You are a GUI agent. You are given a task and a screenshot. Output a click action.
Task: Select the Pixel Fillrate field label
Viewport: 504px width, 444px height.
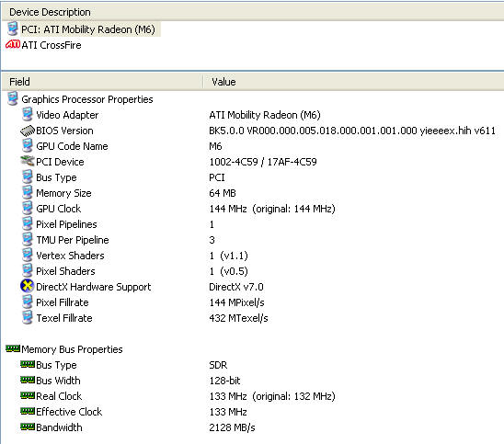pos(63,302)
